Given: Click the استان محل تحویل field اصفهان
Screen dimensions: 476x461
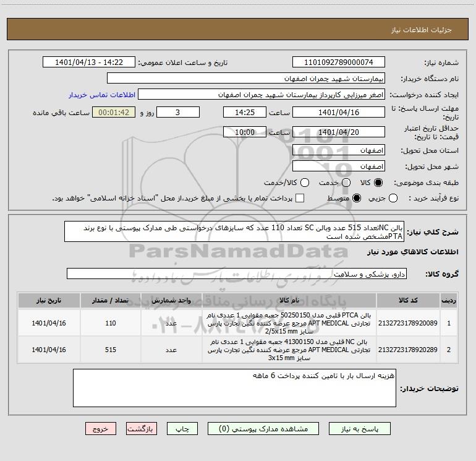Looking at the screenshot, I should point(339,150).
